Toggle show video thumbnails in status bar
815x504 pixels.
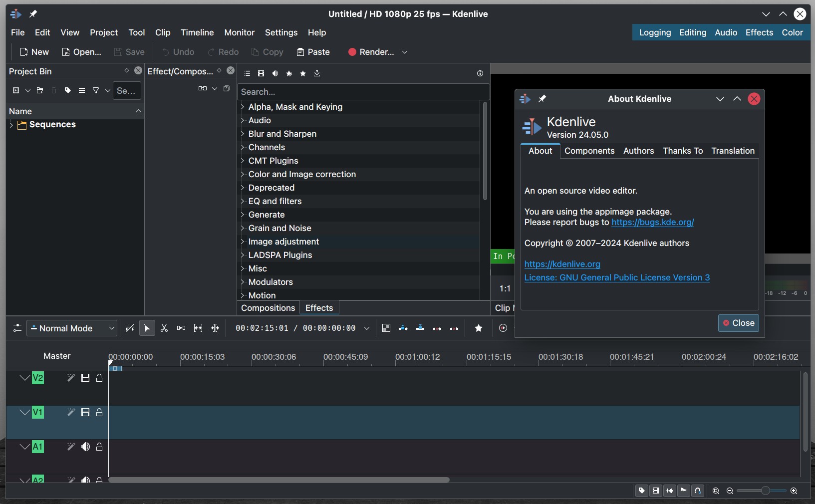(656, 491)
